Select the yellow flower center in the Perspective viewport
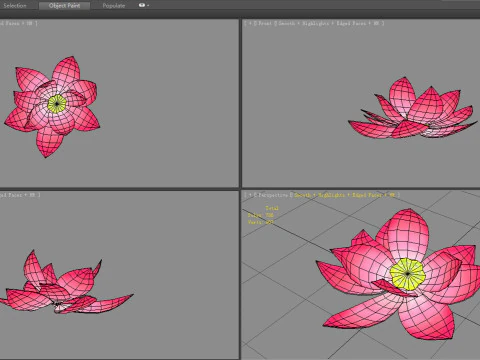480x360 pixels. click(x=408, y=274)
